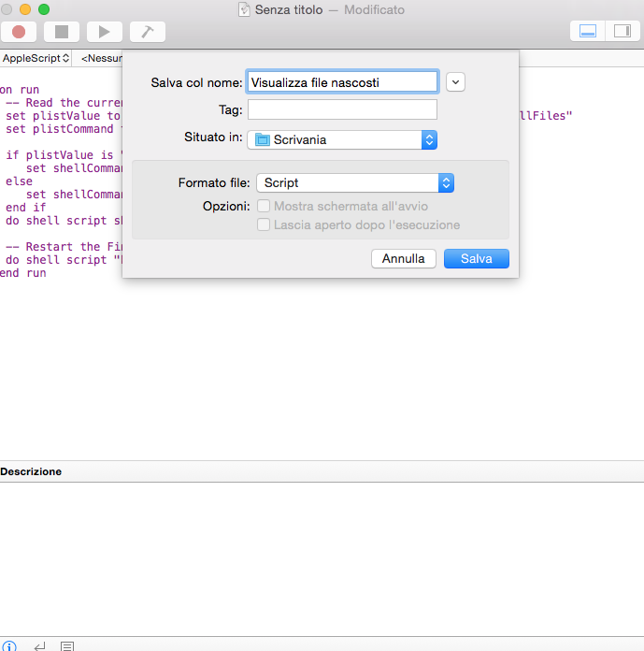Click the document proxy icon in title bar
Viewport: 644px width, 651px height.
click(x=244, y=9)
